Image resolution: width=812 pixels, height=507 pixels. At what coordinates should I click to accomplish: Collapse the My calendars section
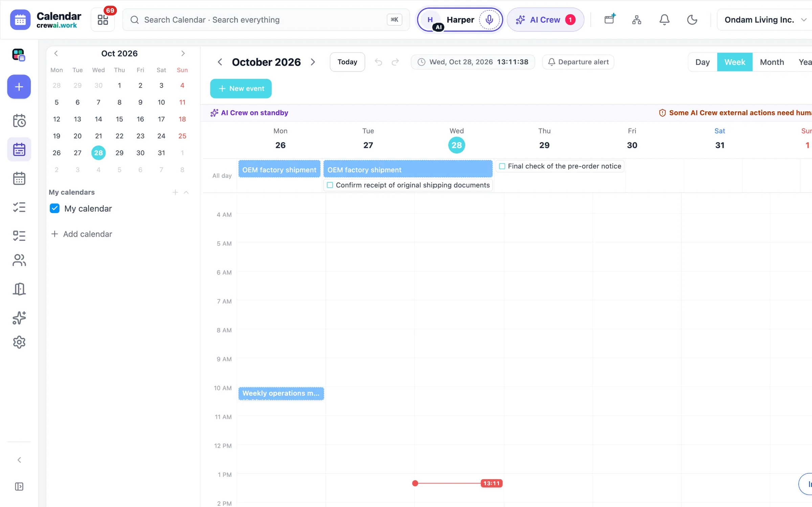186,192
